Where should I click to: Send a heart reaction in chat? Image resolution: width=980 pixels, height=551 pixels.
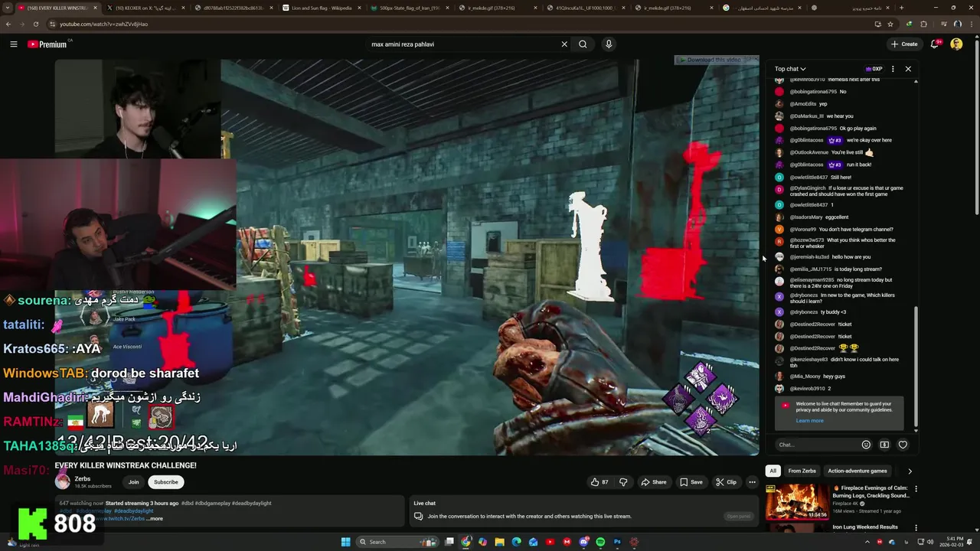click(x=903, y=445)
